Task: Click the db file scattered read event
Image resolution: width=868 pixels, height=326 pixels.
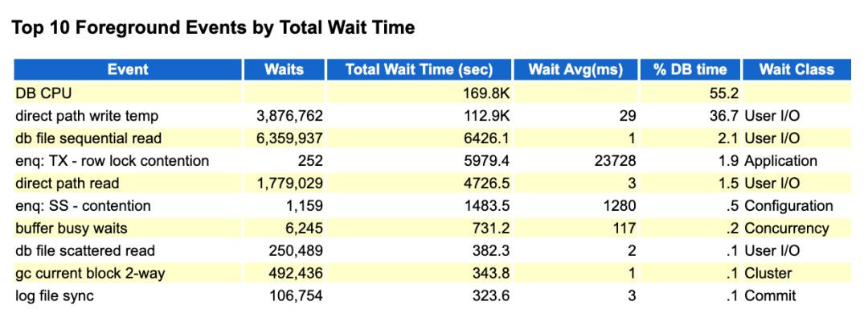Action: pyautogui.click(x=85, y=250)
